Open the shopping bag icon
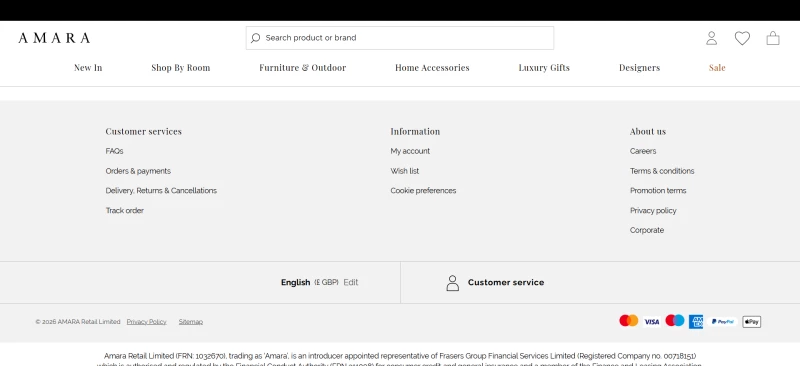 (773, 38)
